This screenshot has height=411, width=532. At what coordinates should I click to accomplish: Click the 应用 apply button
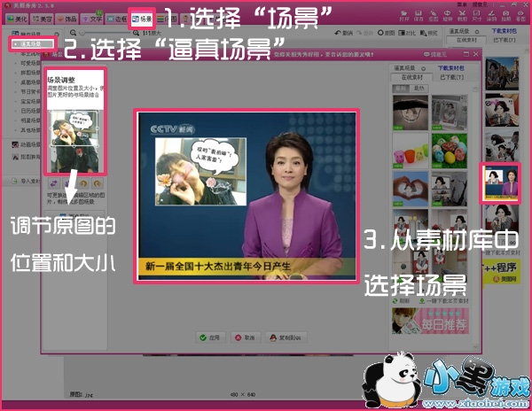coord(210,337)
